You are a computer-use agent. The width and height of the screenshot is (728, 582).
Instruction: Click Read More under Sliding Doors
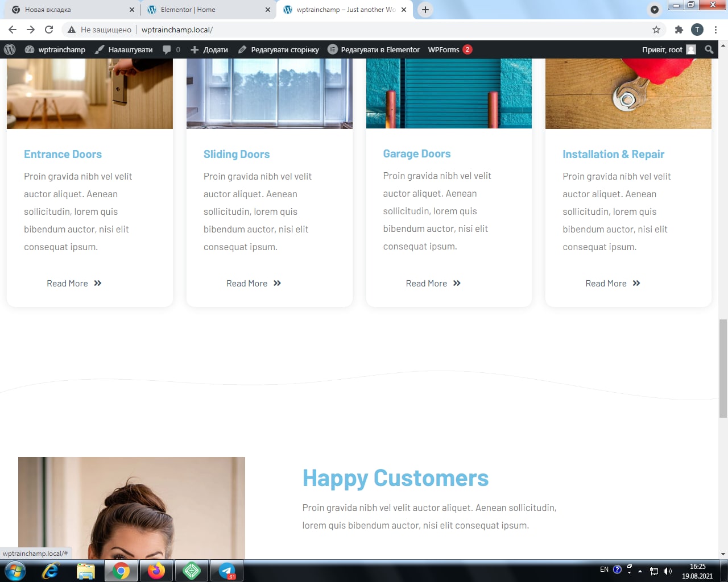[x=254, y=283]
